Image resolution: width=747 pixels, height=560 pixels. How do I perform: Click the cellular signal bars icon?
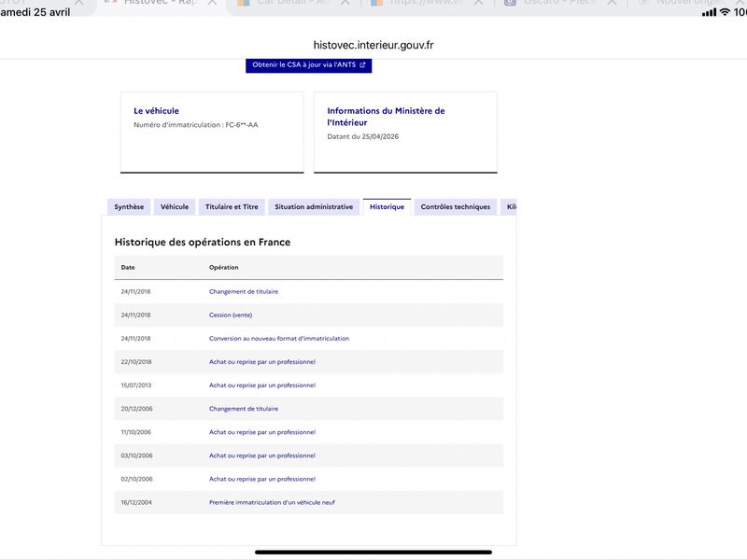pyautogui.click(x=710, y=12)
